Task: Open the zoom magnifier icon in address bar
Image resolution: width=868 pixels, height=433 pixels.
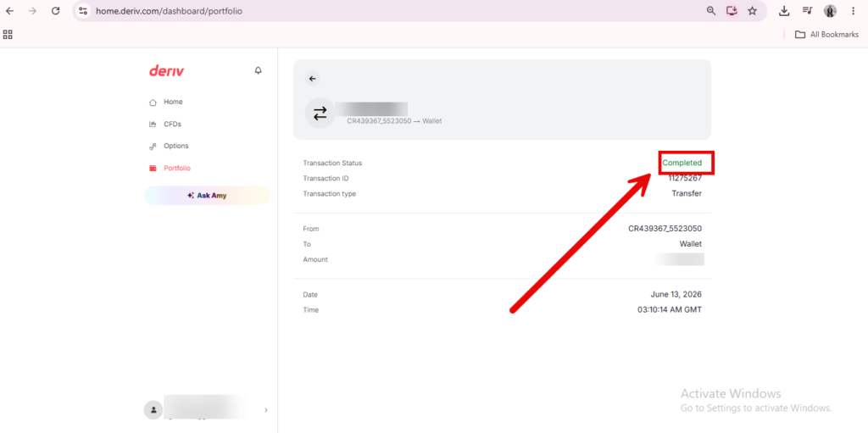Action: [x=711, y=10]
